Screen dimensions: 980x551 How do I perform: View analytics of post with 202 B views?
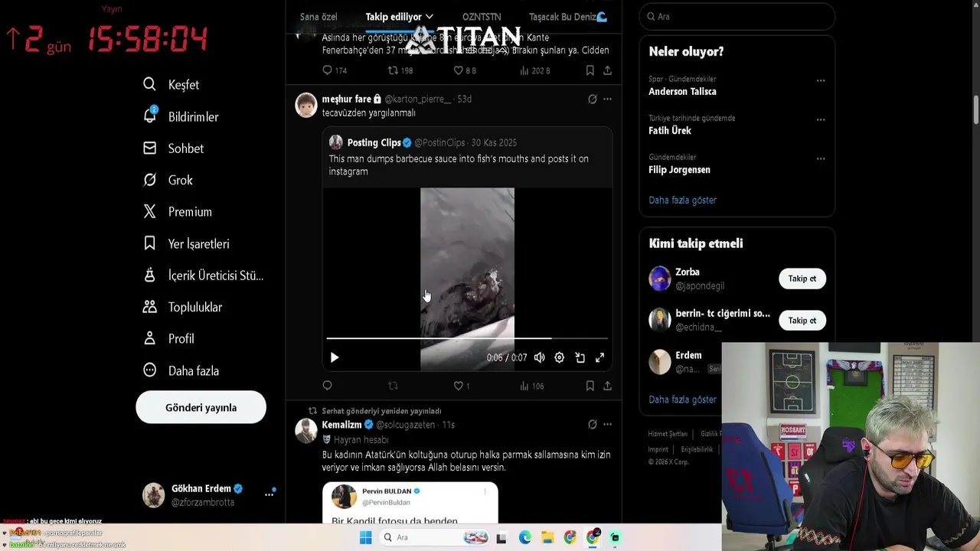[x=534, y=70]
